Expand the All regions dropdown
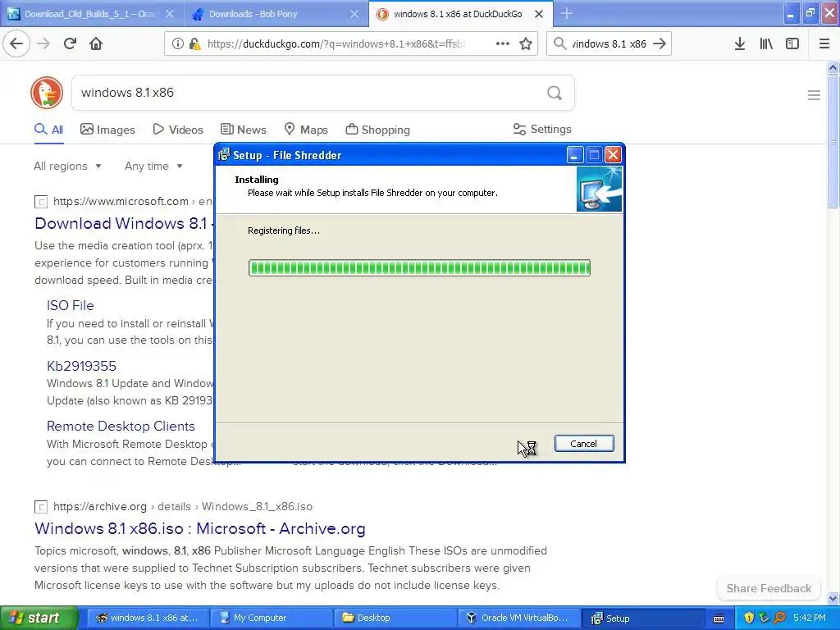 pos(67,166)
